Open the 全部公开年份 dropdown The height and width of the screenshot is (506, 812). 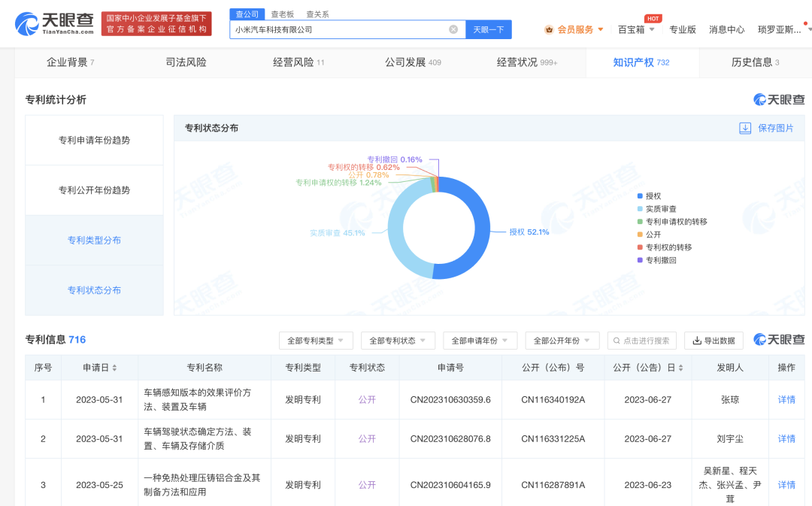pos(562,340)
